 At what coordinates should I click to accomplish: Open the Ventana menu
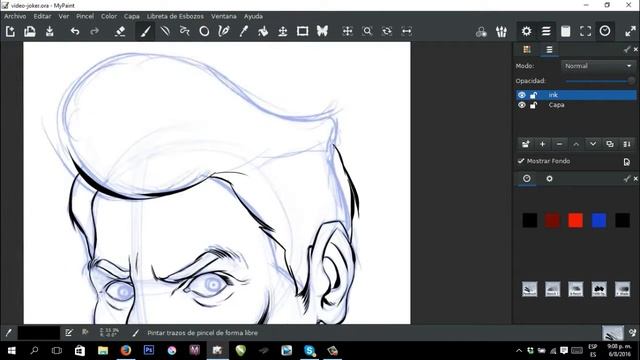click(224, 16)
